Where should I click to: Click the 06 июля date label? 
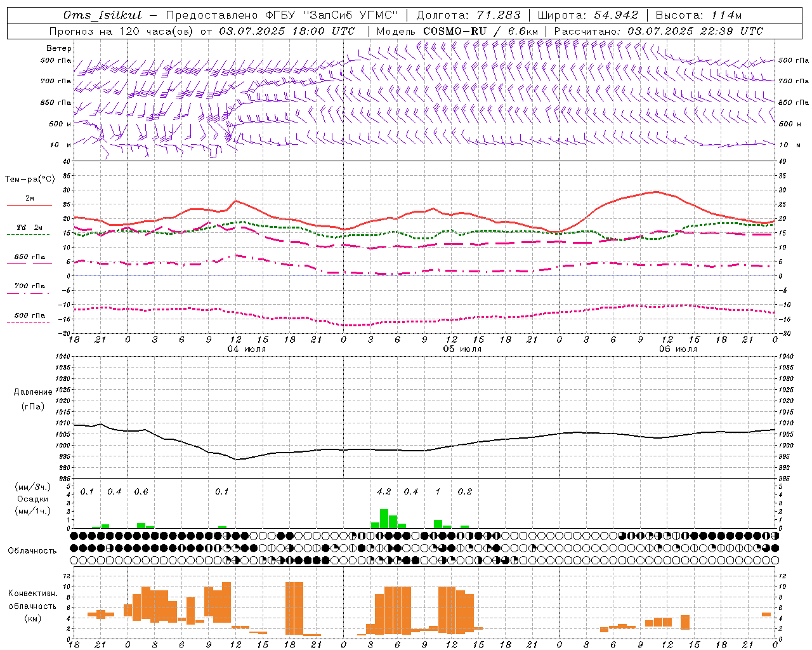tap(678, 349)
